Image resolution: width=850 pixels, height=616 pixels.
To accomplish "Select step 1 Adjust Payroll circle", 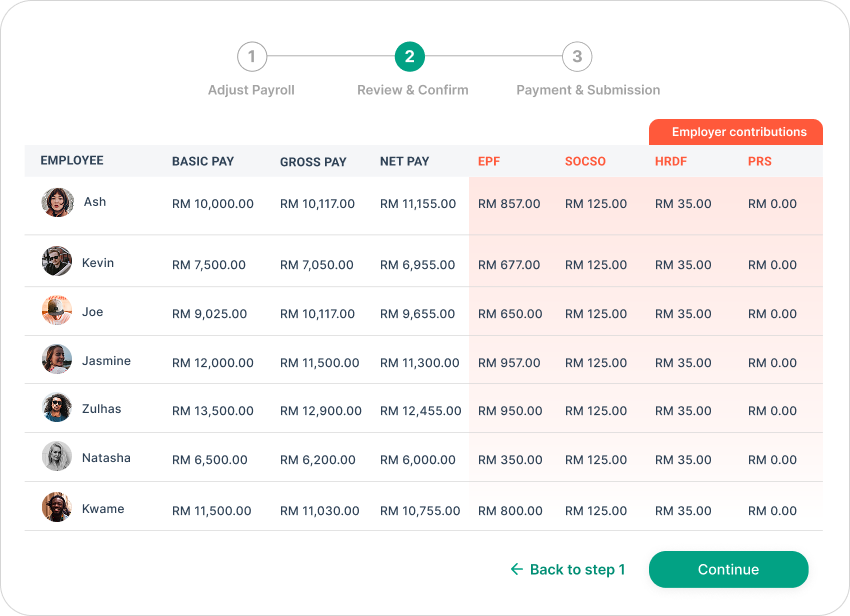I will [x=251, y=57].
